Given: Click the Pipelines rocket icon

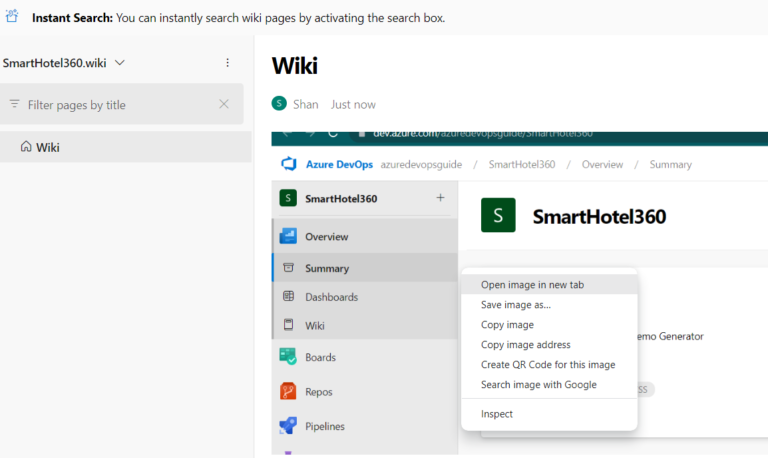Looking at the screenshot, I should (x=288, y=426).
